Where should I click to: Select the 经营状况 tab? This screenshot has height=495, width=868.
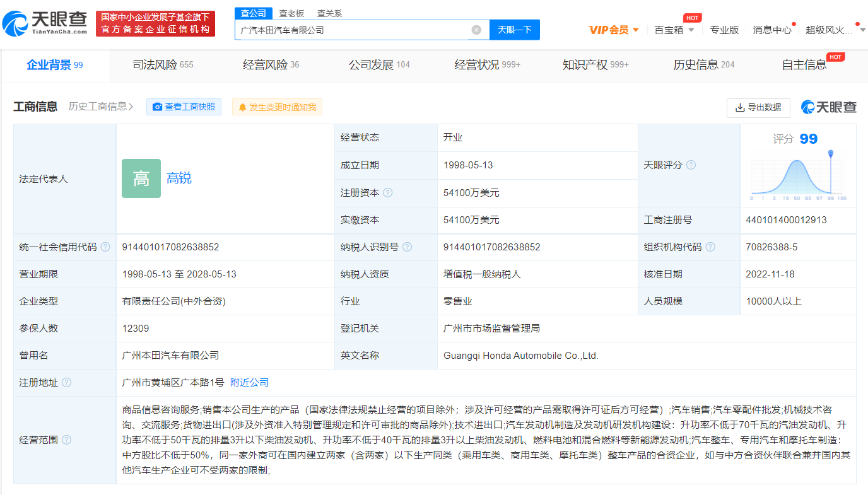pos(487,65)
